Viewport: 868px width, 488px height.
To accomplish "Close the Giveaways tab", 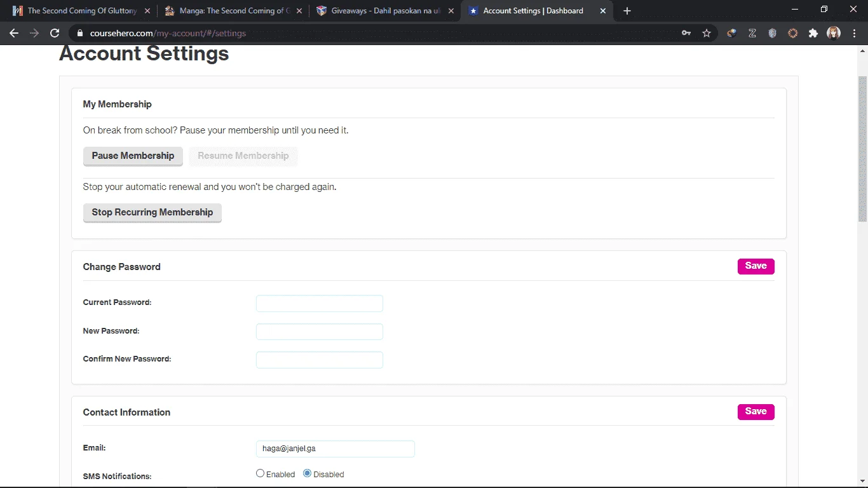I will tap(451, 11).
